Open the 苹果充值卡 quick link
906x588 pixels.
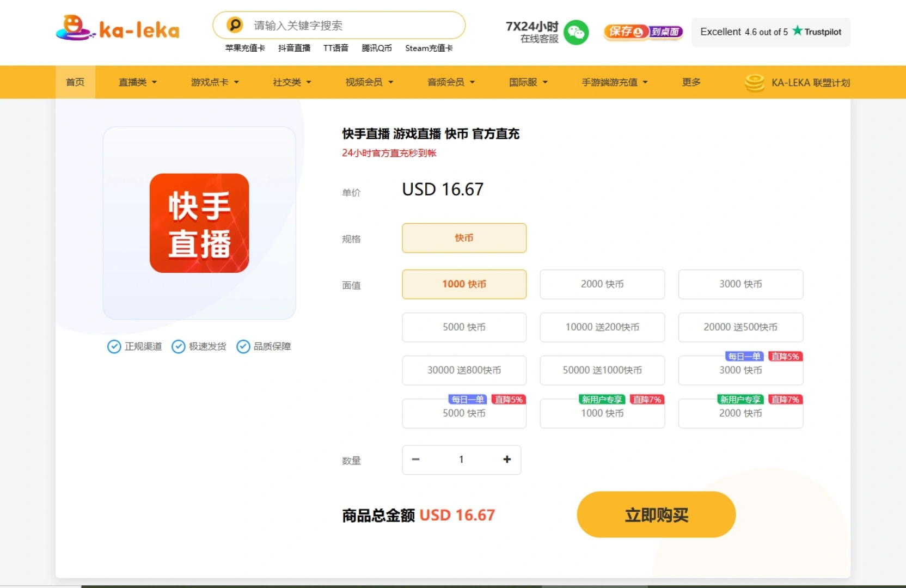point(245,48)
